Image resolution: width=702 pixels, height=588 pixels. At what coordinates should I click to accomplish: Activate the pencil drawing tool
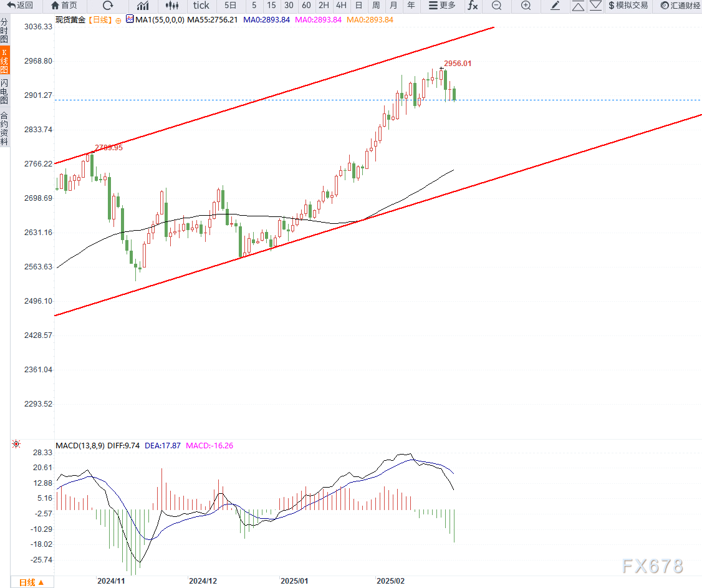click(x=555, y=6)
